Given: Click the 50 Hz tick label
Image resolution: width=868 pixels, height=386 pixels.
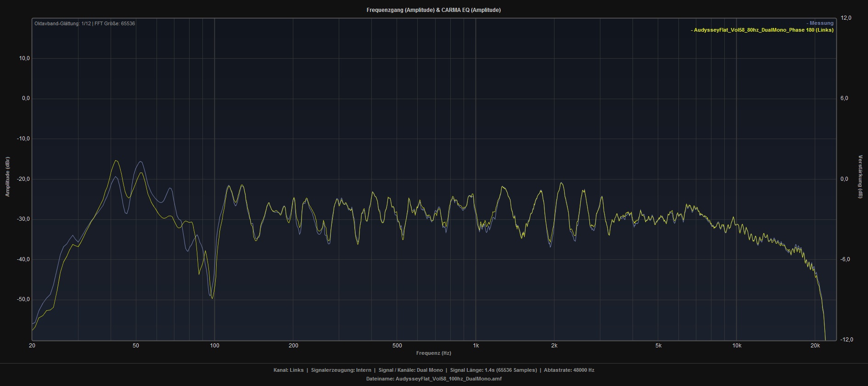Looking at the screenshot, I should (x=136, y=346).
